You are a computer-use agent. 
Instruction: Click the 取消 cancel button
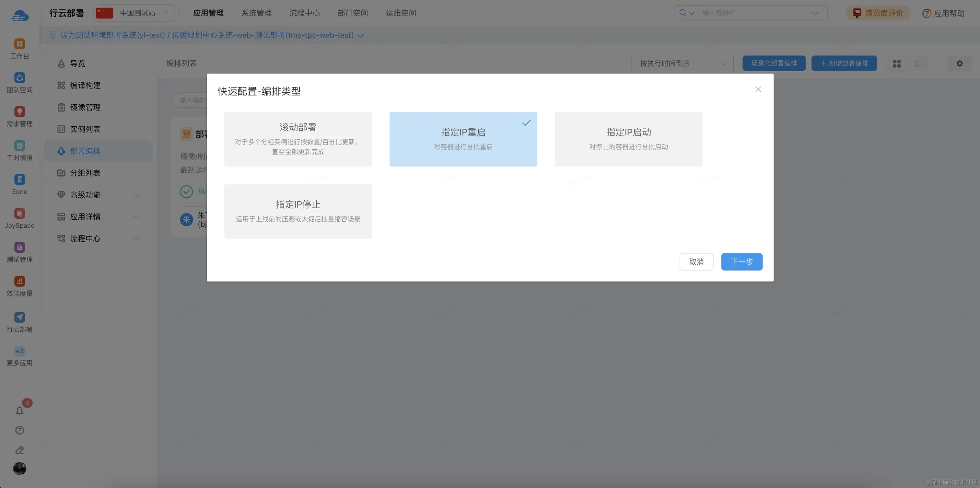pyautogui.click(x=696, y=262)
